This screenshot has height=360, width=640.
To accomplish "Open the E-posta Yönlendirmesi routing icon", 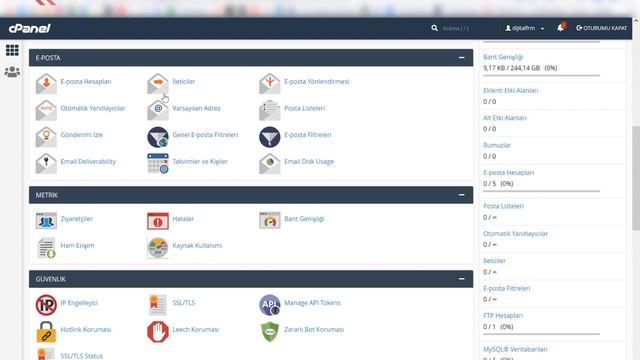I will pos(269,83).
